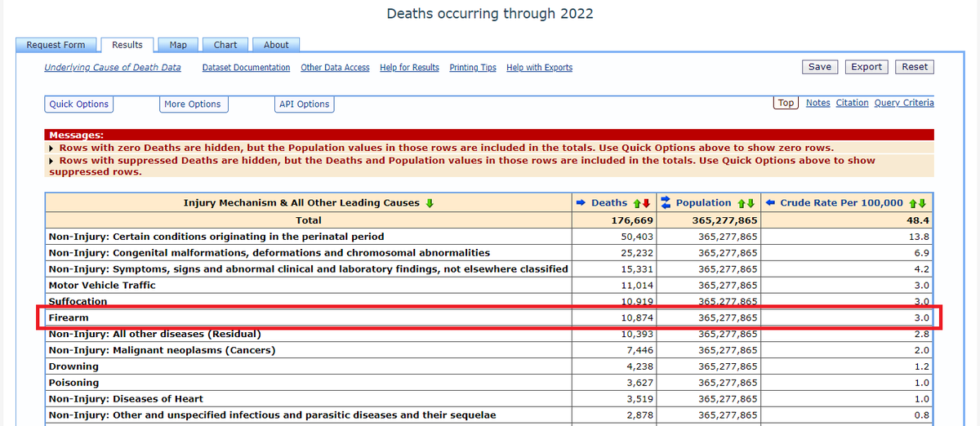The height and width of the screenshot is (426, 980).
Task: Select the Poisoning row label
Action: pos(73,383)
